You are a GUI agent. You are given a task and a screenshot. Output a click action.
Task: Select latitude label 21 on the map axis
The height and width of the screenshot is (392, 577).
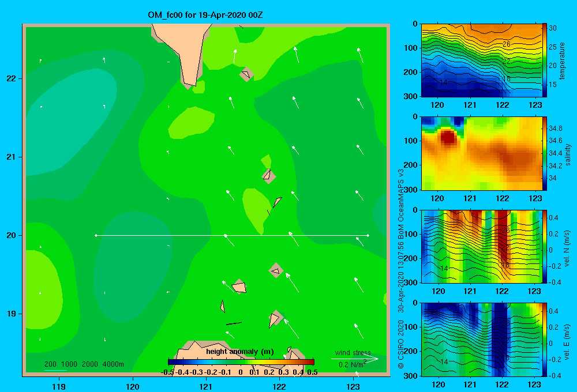pyautogui.click(x=12, y=157)
